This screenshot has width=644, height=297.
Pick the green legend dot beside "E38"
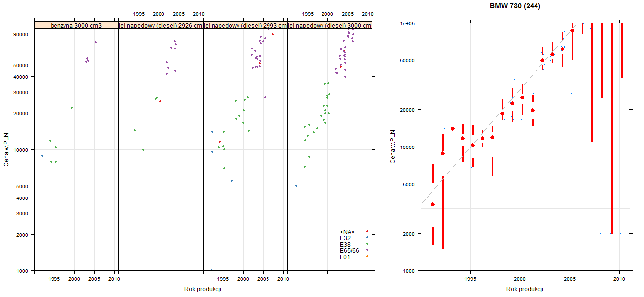pyautogui.click(x=367, y=244)
